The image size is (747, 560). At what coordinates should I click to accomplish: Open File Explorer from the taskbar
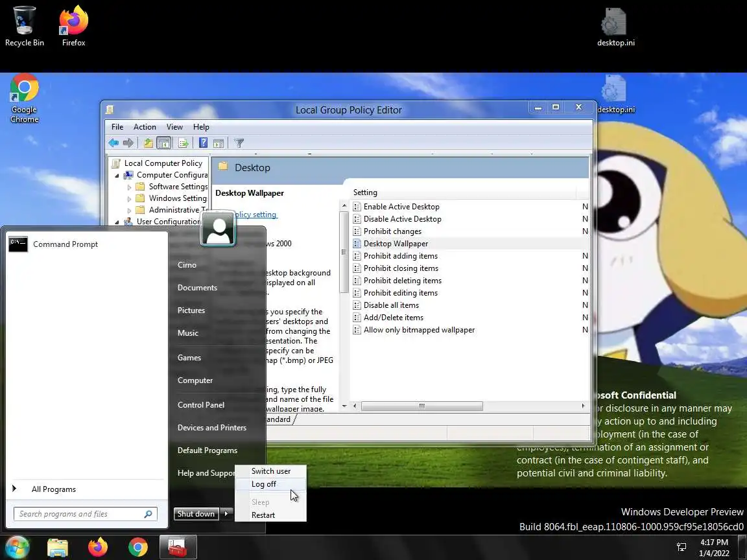click(x=58, y=548)
